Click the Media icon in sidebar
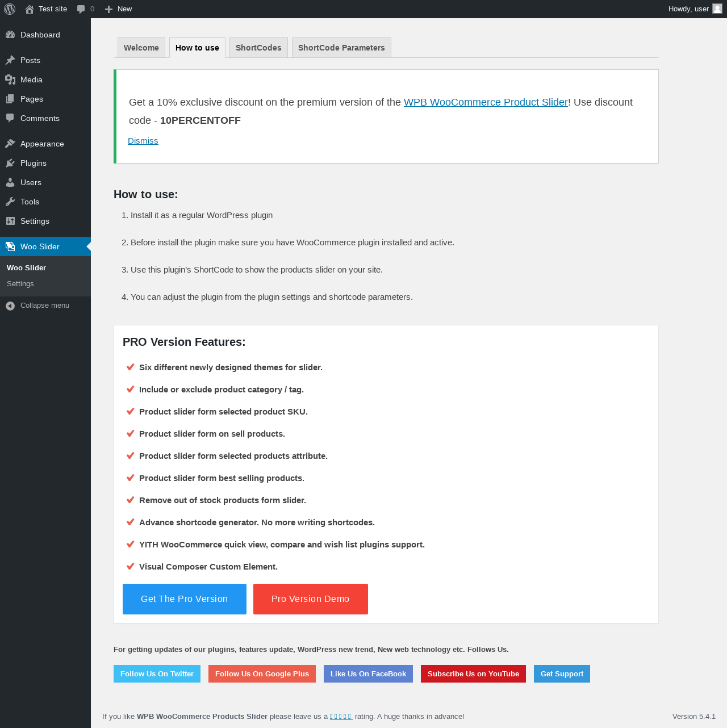This screenshot has height=728, width=727. [x=10, y=80]
